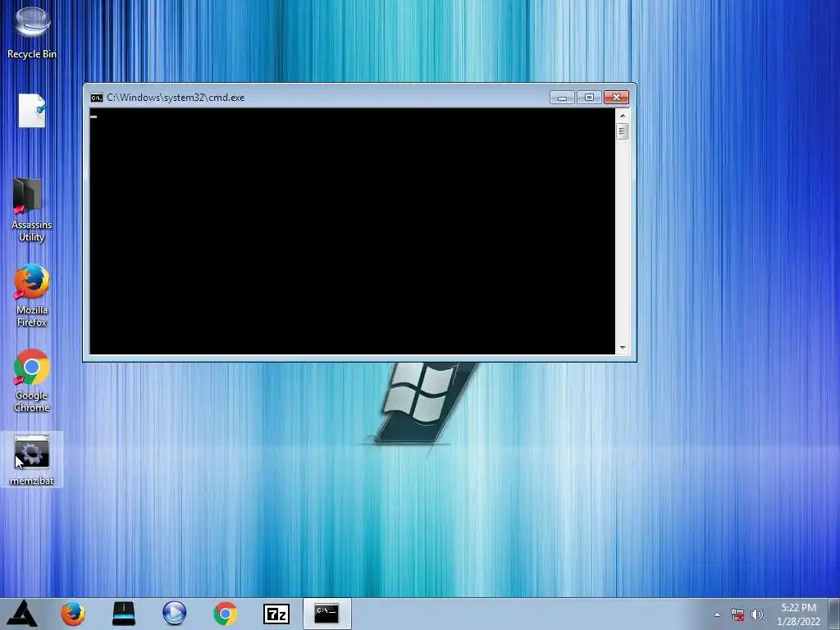Open the media player taskbar icon
The image size is (840, 630).
[x=174, y=614]
